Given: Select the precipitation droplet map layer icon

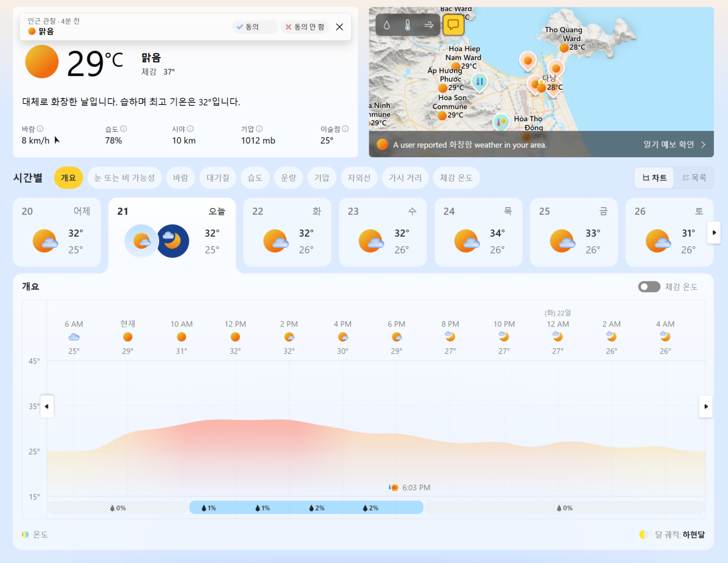Looking at the screenshot, I should point(387,25).
